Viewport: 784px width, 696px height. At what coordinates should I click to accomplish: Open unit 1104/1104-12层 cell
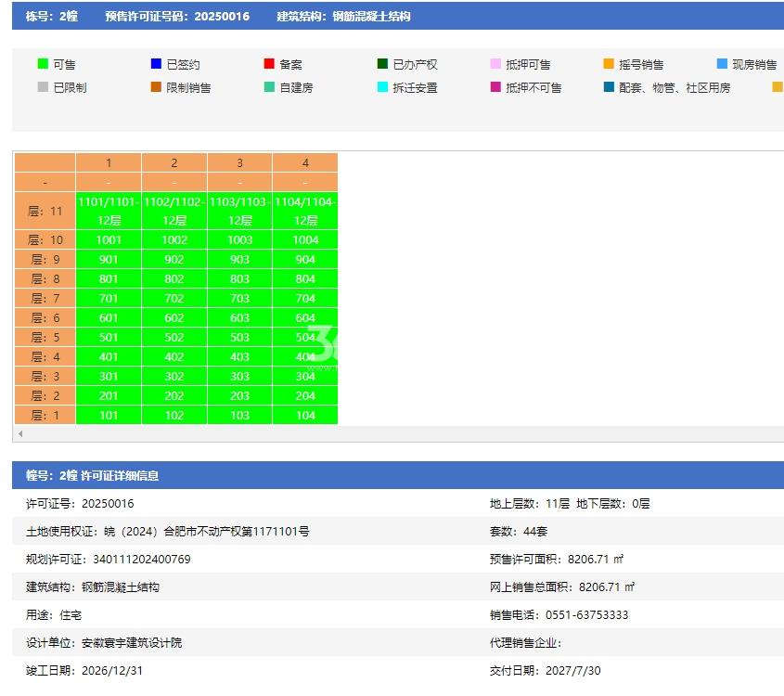click(305, 211)
